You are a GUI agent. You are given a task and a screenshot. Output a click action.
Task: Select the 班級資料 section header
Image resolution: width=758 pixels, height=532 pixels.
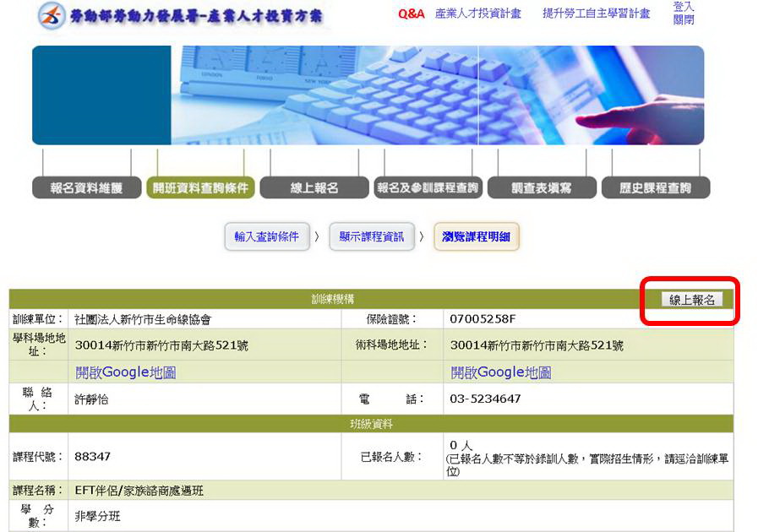pyautogui.click(x=371, y=424)
